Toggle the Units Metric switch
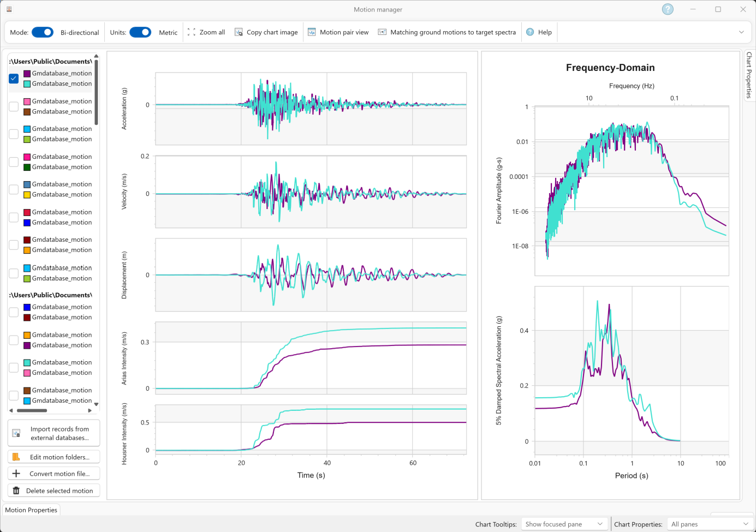The width and height of the screenshot is (756, 532). (140, 32)
